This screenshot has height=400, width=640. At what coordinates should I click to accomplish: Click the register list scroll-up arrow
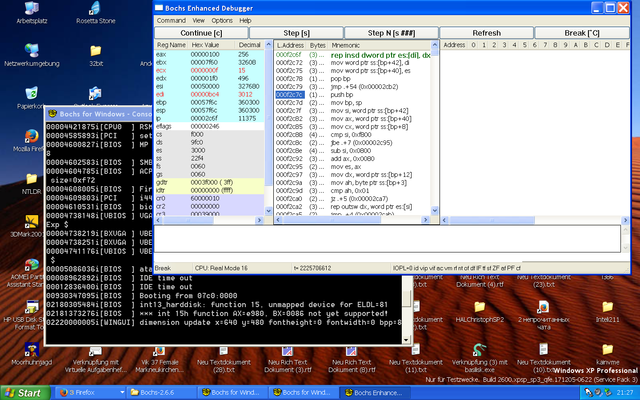(x=269, y=44)
